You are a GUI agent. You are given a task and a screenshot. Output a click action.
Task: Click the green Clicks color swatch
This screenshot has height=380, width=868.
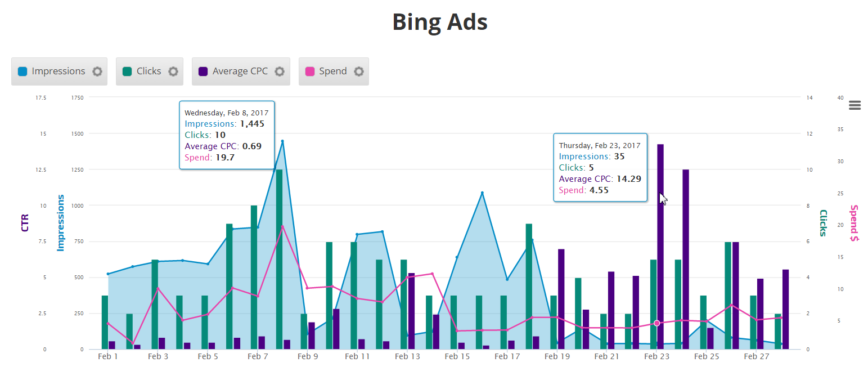pyautogui.click(x=127, y=71)
